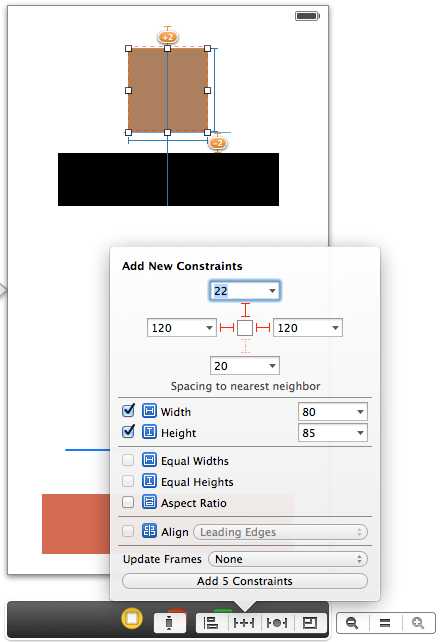This screenshot has height=642, width=440.
Task: Toggle the right spacing constraint strut
Action: (263, 328)
